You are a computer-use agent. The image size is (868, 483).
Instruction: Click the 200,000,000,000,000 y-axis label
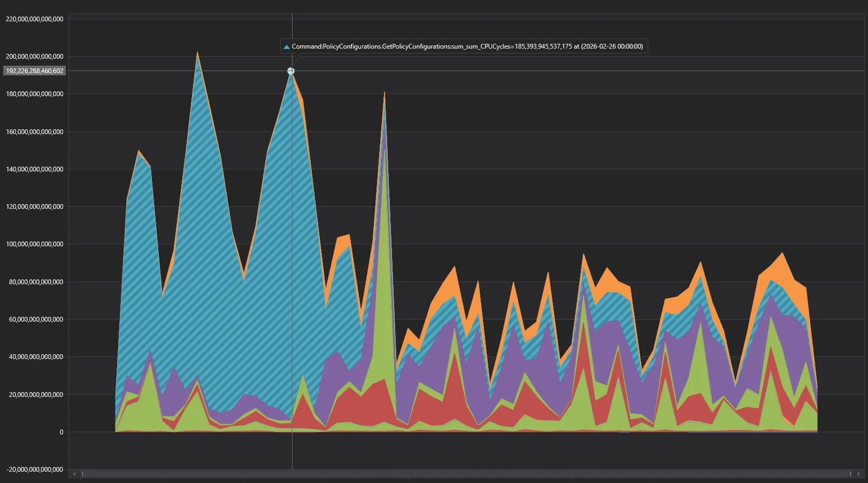34,57
